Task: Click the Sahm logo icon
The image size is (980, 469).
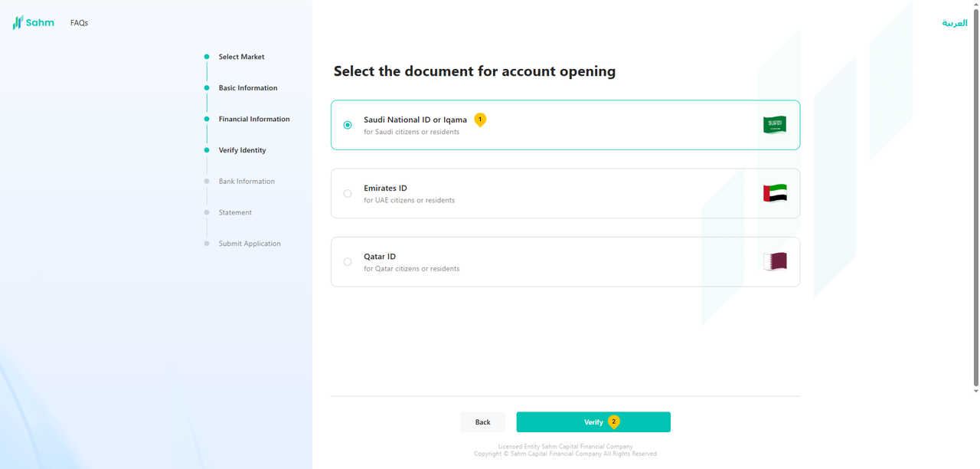Action: tap(18, 23)
